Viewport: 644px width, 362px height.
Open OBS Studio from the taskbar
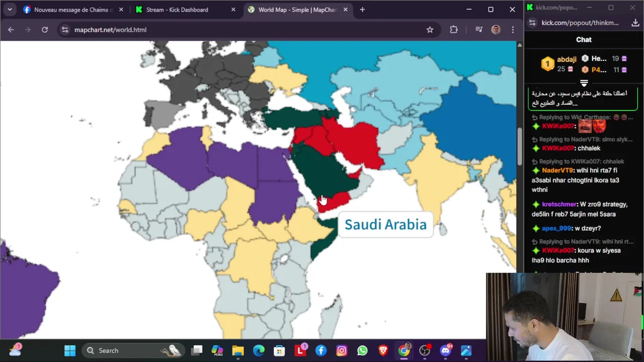(x=425, y=350)
